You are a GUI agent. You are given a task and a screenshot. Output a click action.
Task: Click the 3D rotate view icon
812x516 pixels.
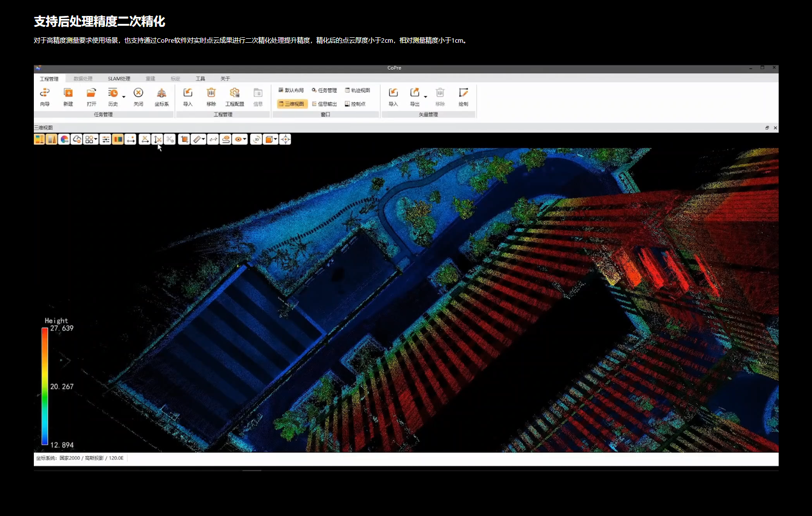tap(256, 140)
